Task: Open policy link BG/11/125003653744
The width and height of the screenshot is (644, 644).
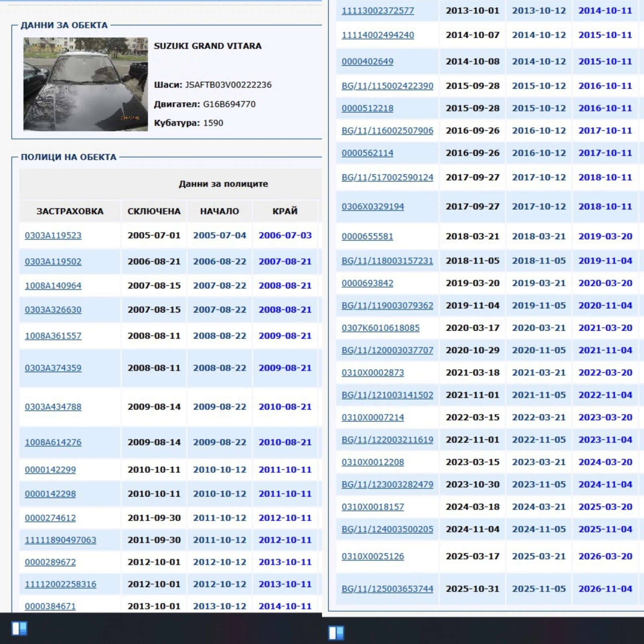Action: [387, 589]
